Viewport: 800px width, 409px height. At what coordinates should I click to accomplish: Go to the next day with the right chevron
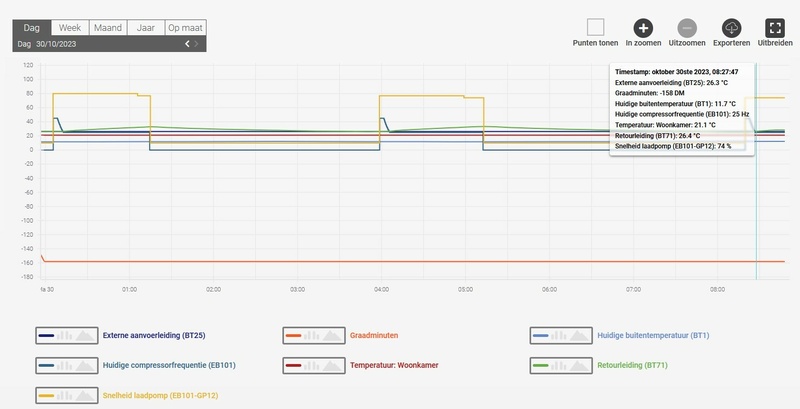196,44
